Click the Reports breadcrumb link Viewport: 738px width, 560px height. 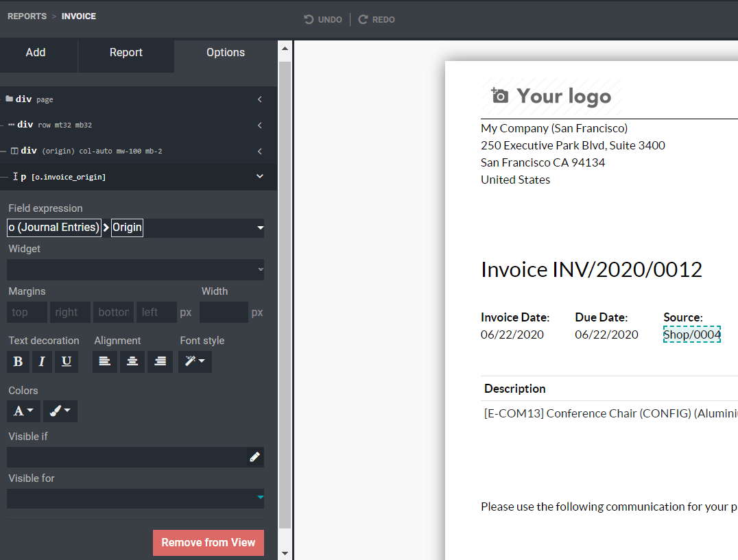coord(27,16)
